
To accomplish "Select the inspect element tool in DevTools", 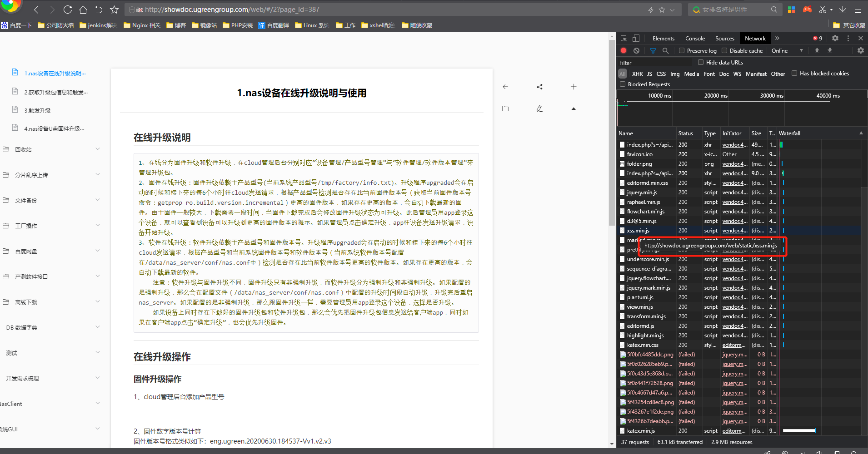I will 623,38.
